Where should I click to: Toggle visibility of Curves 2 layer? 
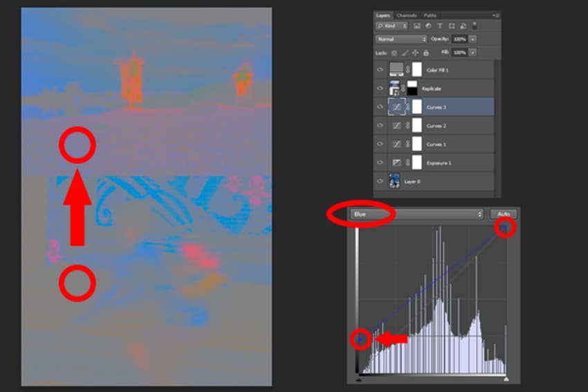[x=380, y=126]
